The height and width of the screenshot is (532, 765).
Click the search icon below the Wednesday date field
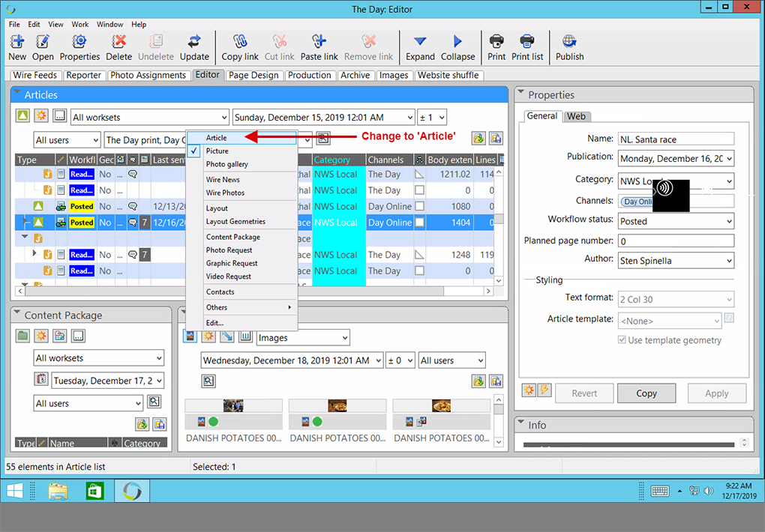pos(208,381)
